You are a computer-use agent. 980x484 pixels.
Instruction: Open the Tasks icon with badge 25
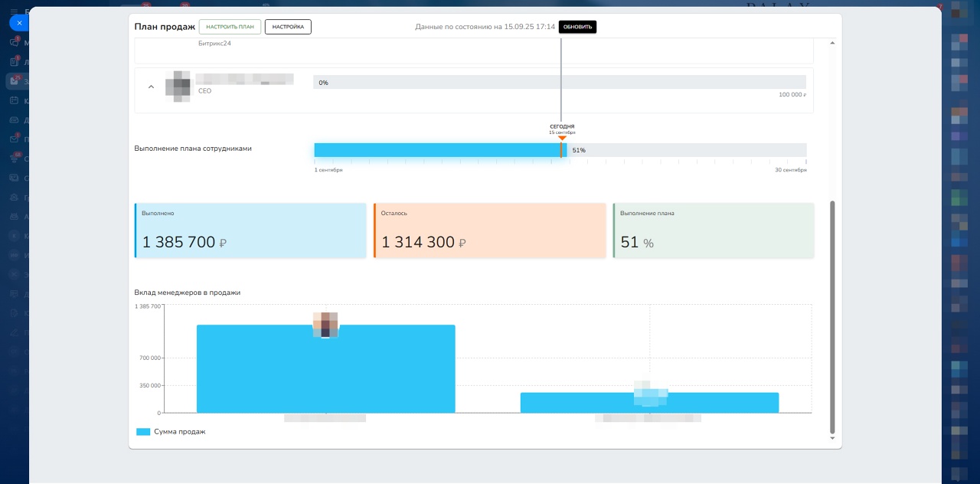[x=14, y=81]
